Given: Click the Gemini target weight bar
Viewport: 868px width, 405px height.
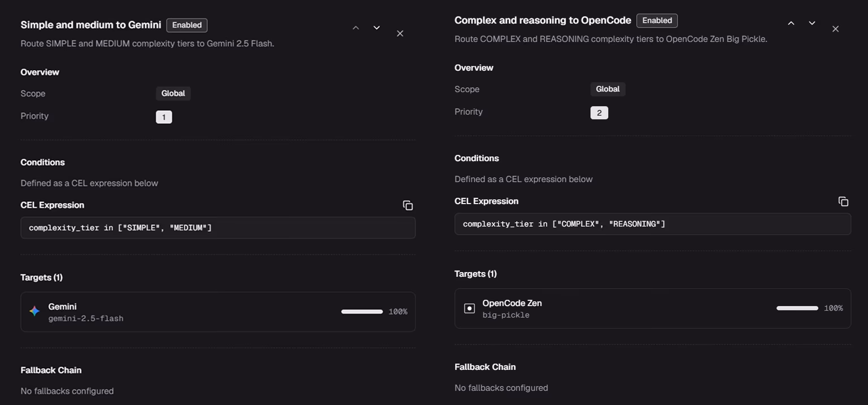Looking at the screenshot, I should point(362,312).
